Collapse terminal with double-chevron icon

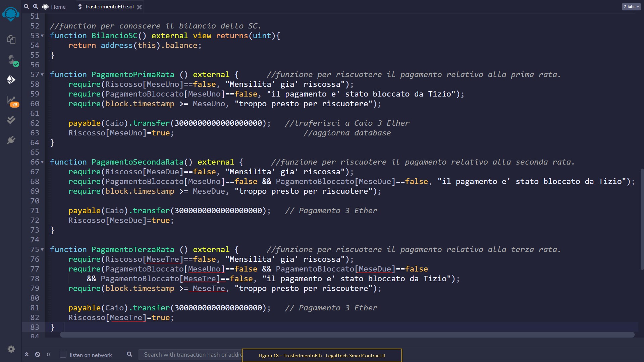[x=26, y=354]
